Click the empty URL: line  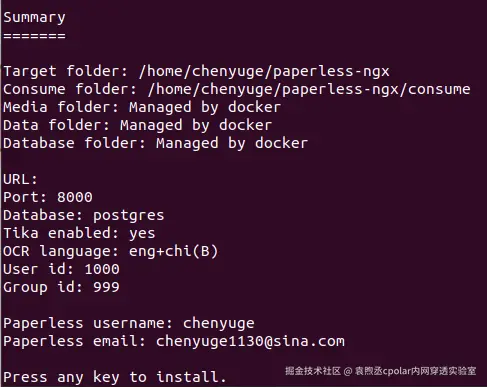tap(20, 180)
